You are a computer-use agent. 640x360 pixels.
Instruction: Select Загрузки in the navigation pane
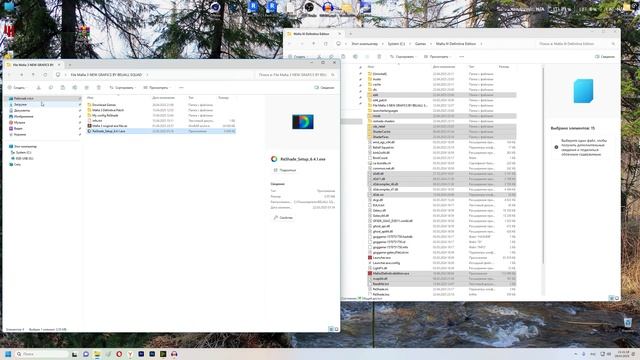click(43, 104)
